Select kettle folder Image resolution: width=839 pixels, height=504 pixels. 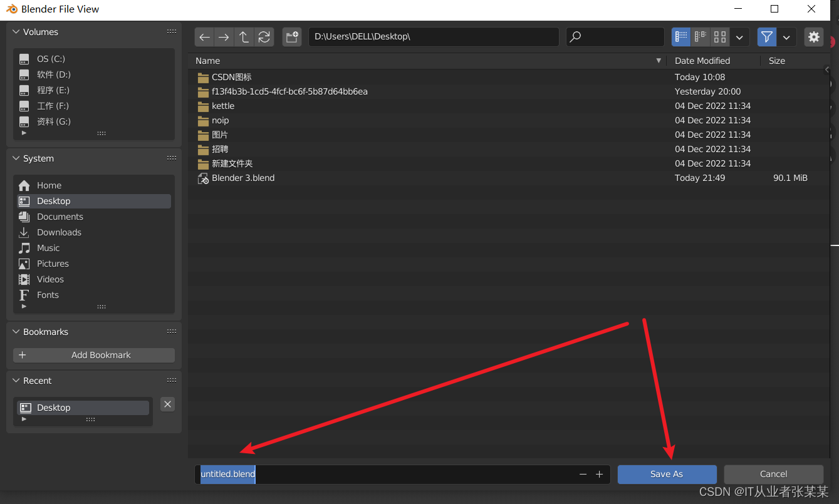[x=509, y=106]
